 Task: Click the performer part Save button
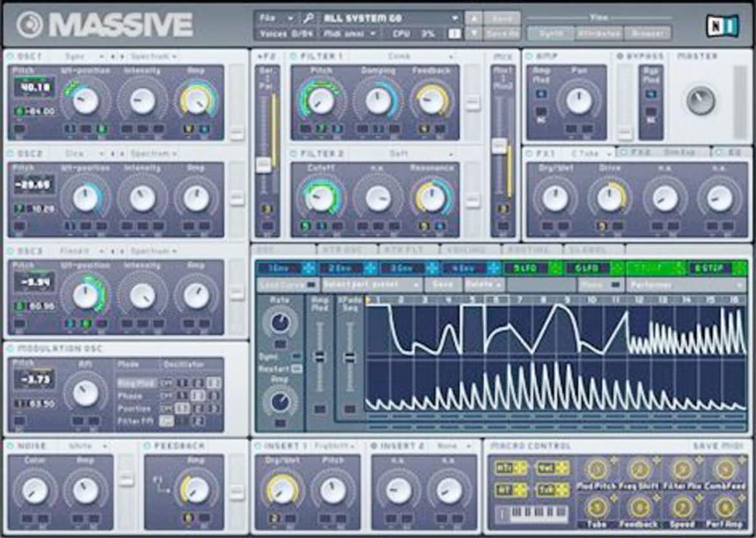click(442, 285)
